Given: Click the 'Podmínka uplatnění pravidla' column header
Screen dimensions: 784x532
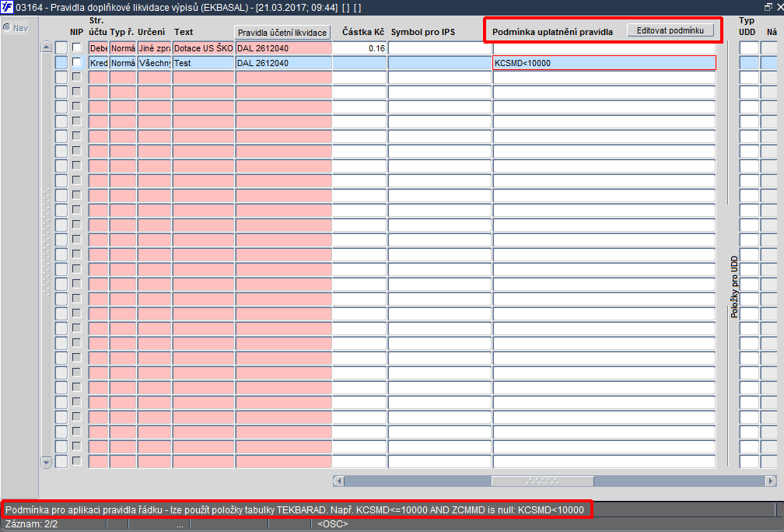Looking at the screenshot, I should 552,32.
